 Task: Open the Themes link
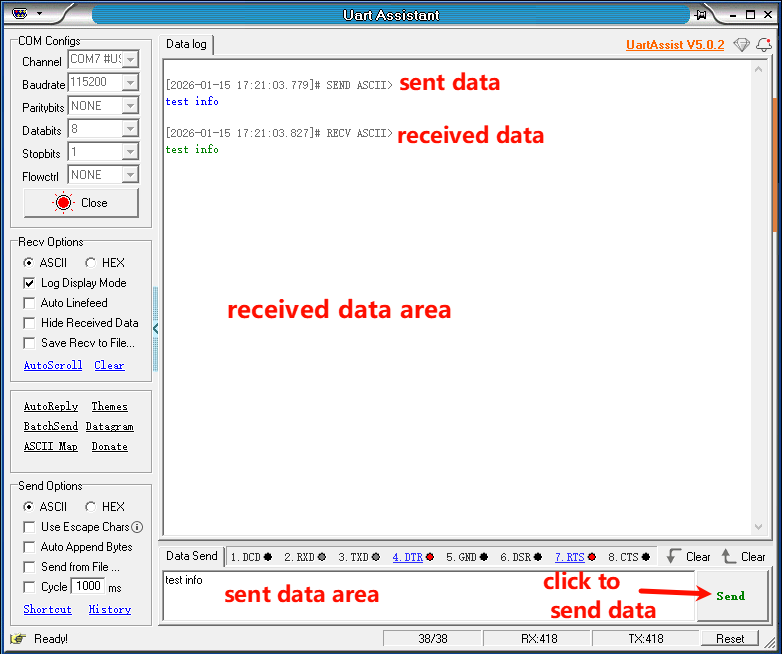pos(110,407)
